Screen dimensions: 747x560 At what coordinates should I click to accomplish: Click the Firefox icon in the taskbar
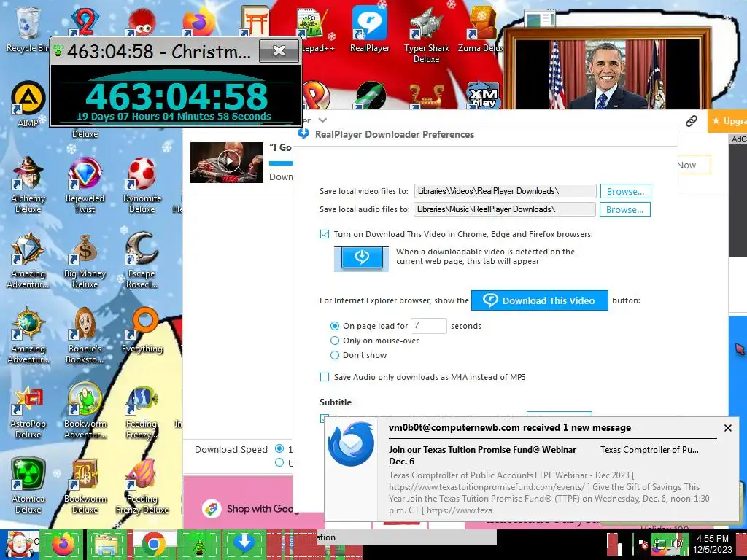click(x=63, y=544)
